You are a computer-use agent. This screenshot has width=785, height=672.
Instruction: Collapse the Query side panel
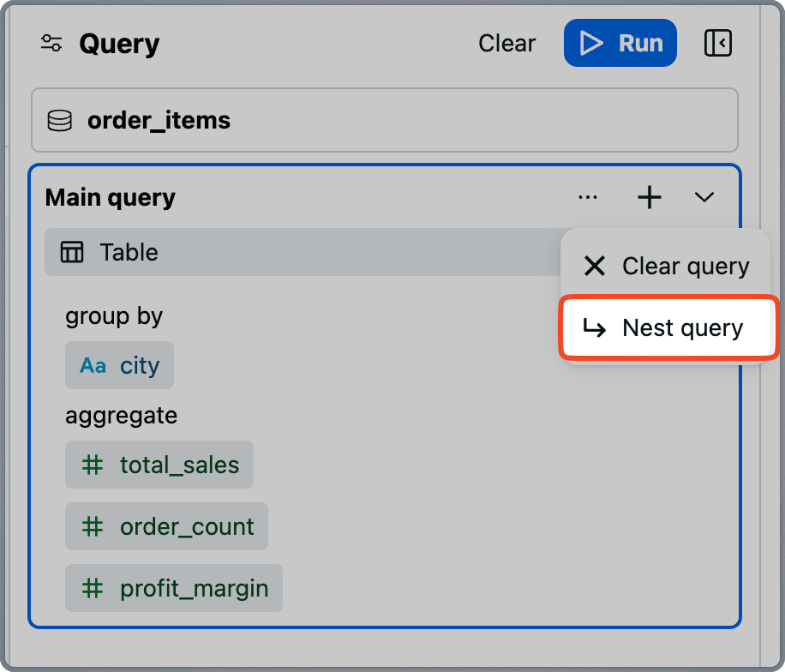717,43
